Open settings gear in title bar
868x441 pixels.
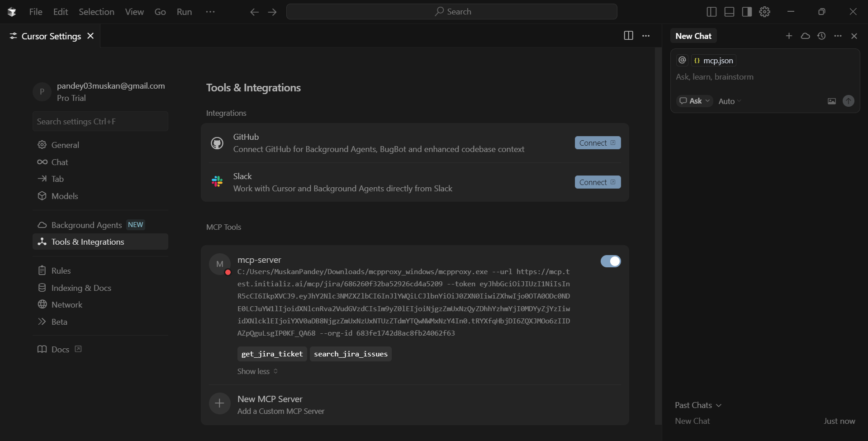click(x=764, y=12)
